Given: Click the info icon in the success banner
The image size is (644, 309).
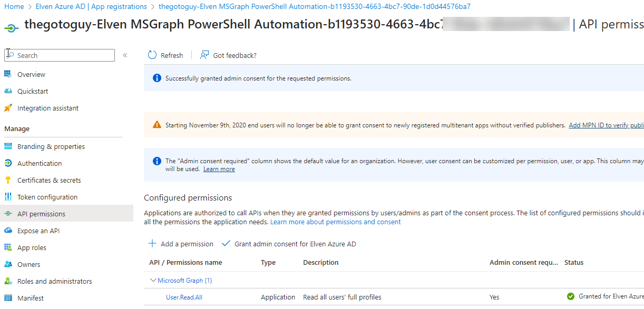Looking at the screenshot, I should (x=157, y=78).
